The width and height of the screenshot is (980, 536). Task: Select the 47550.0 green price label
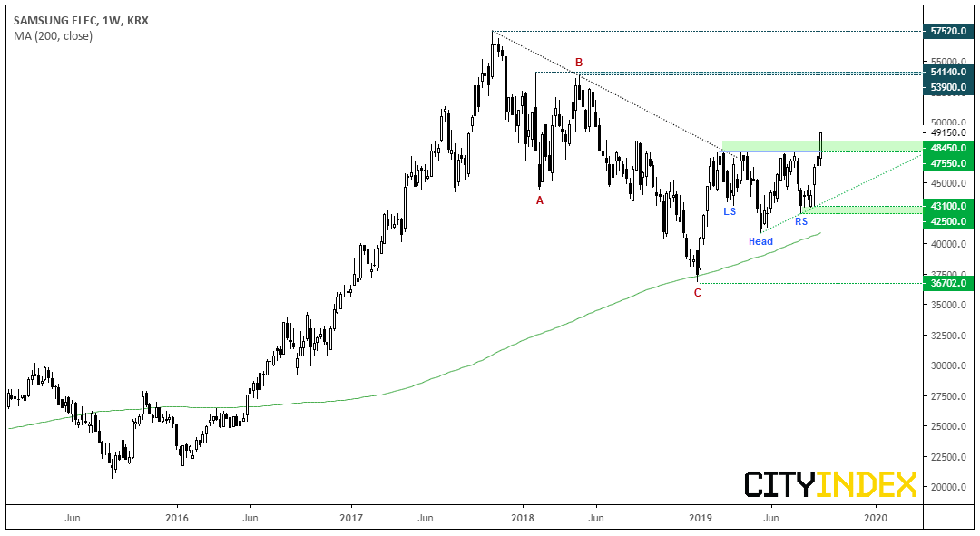tap(948, 163)
